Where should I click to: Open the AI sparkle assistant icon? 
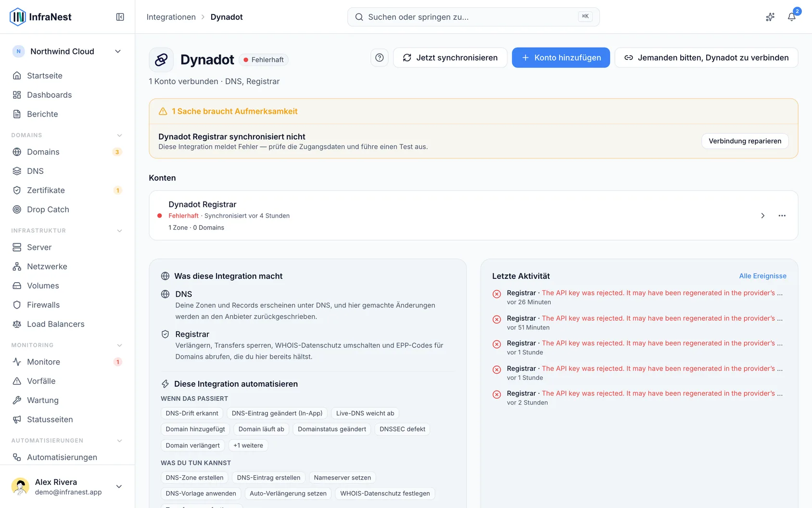(x=770, y=17)
